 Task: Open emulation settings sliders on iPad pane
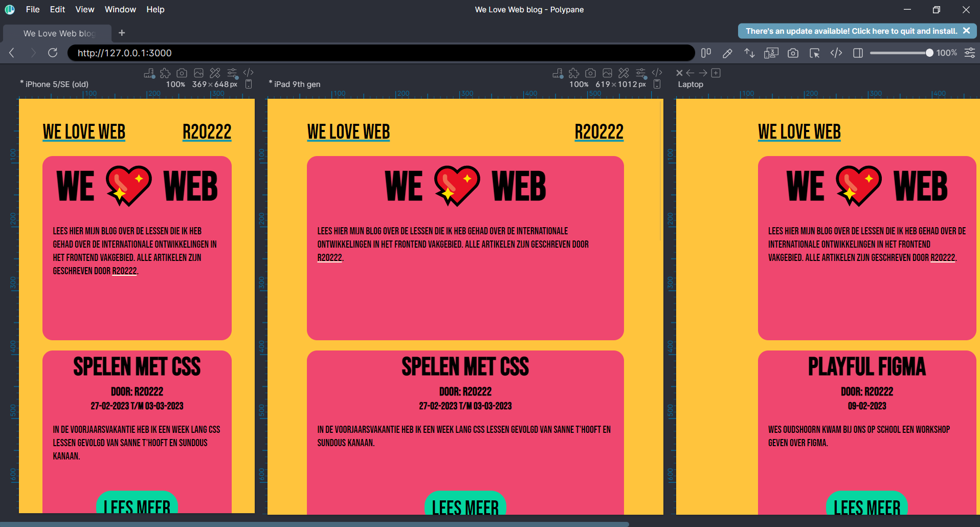(x=641, y=73)
